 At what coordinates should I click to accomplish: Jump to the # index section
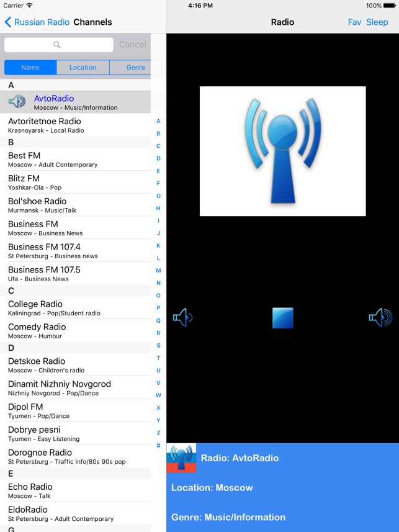click(158, 445)
